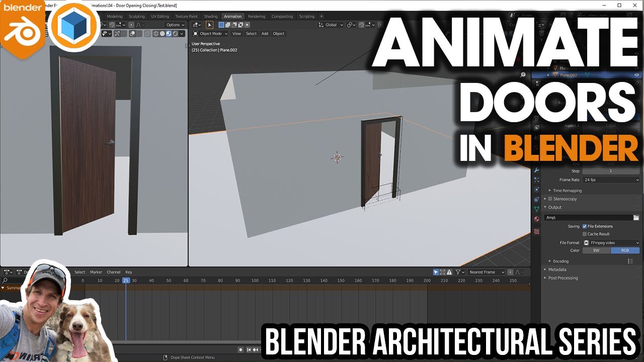Switch to the Scripting workspace tab
The image size is (644, 362).
(x=307, y=16)
